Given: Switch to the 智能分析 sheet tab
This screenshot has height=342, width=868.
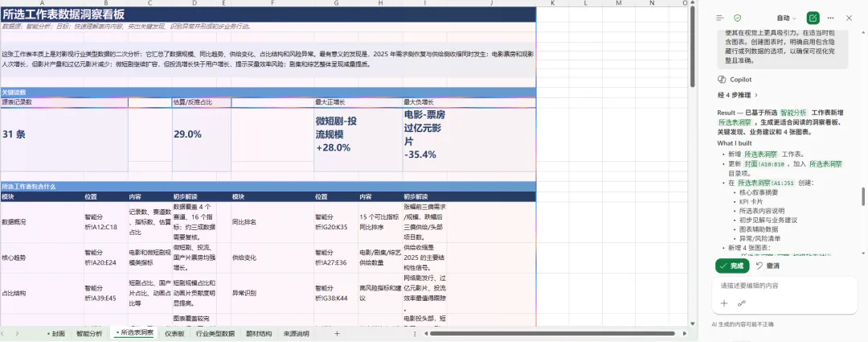Looking at the screenshot, I should click(89, 334).
